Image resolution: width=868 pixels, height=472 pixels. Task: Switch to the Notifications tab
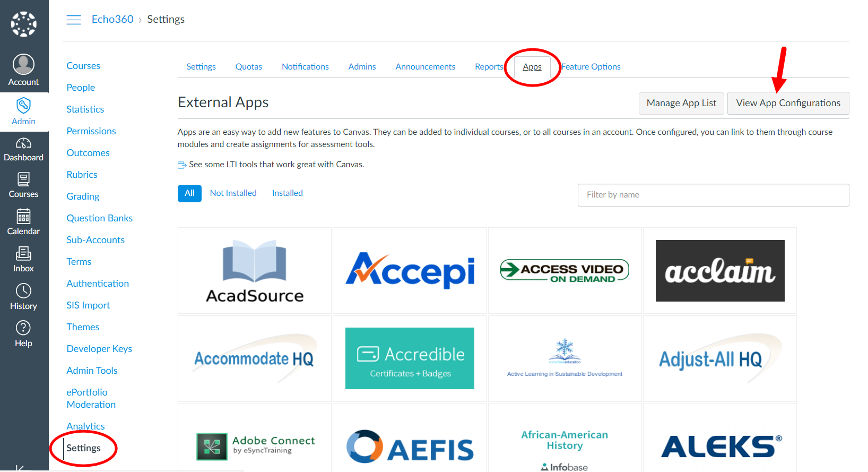tap(305, 67)
